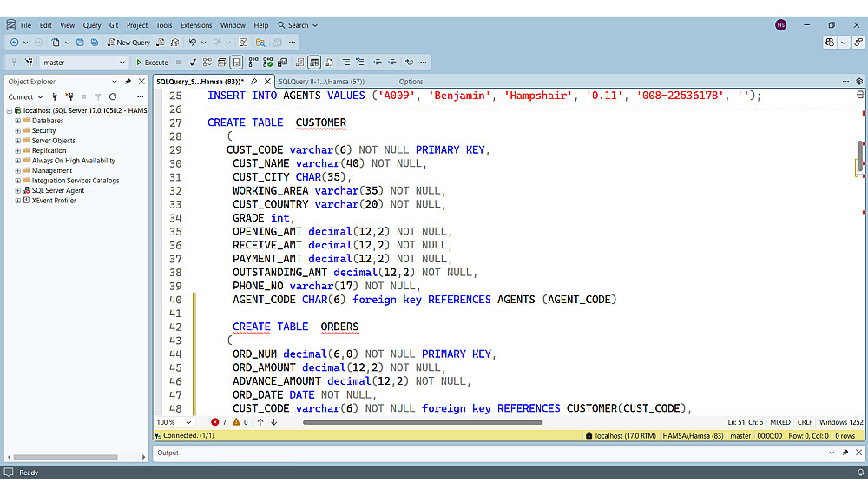The width and height of the screenshot is (868, 496).
Task: Expand the Databases tree node
Action: click(16, 121)
